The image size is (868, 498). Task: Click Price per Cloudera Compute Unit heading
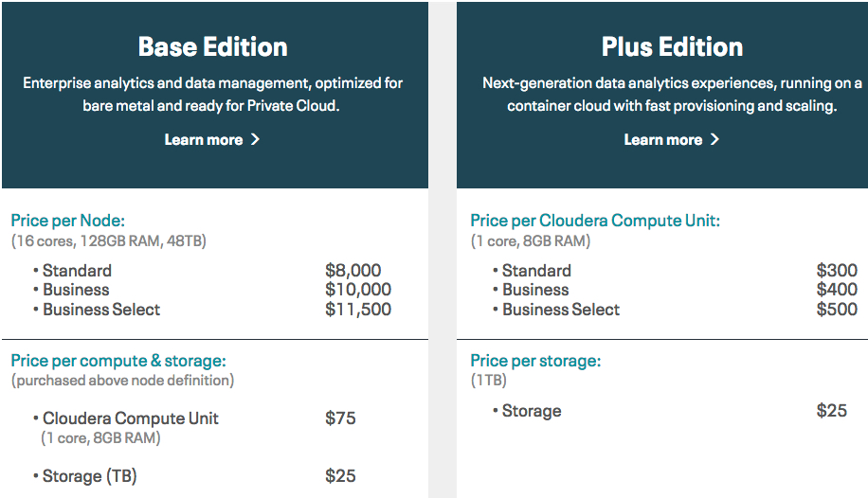pos(595,221)
